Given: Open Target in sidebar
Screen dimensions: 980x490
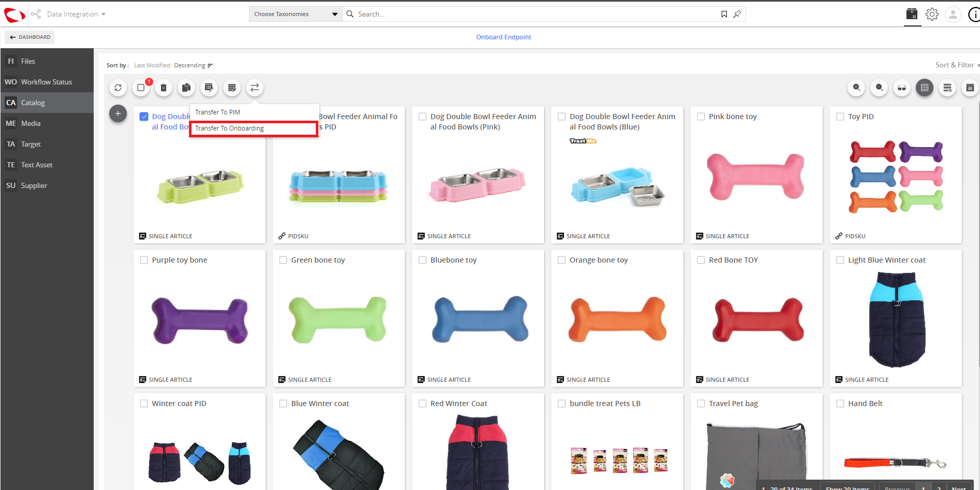Looking at the screenshot, I should [x=47, y=144].
